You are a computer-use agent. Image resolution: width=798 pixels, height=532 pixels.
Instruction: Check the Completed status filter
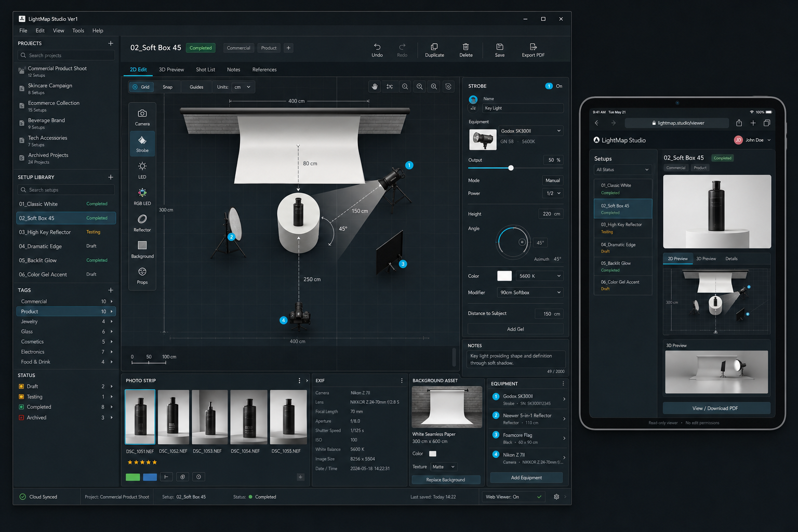(21, 407)
